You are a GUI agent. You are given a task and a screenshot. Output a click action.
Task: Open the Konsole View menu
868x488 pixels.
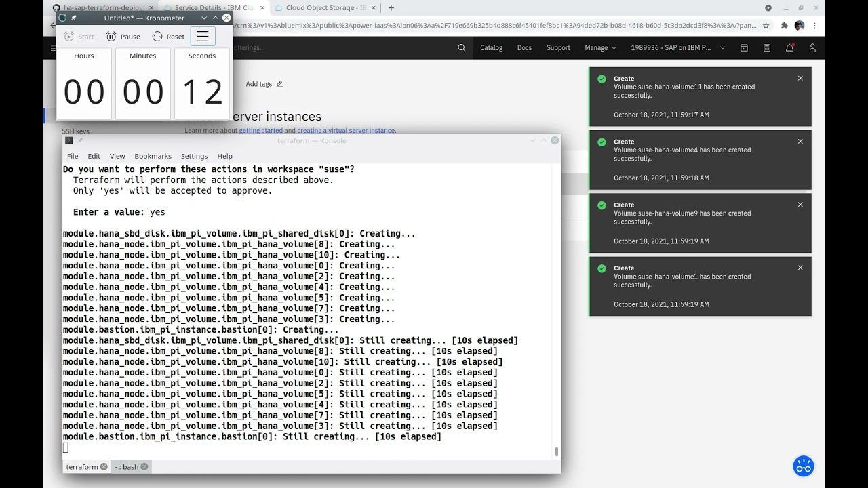tap(117, 156)
